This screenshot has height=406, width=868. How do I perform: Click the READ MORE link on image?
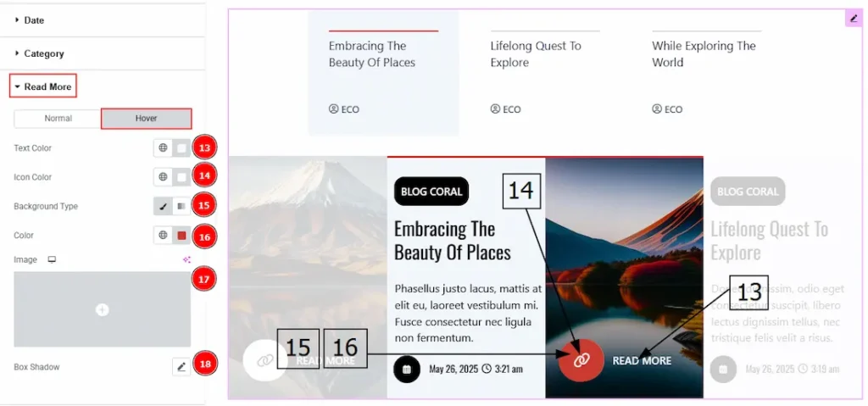coord(642,361)
